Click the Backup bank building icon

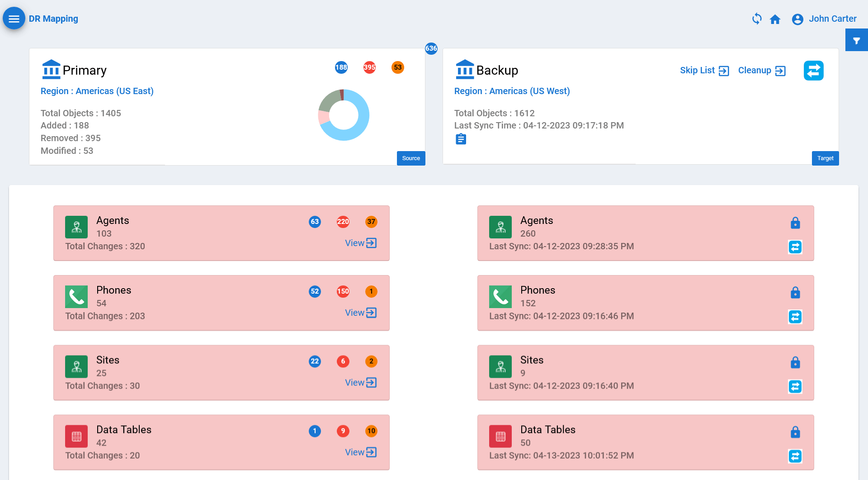pyautogui.click(x=465, y=69)
